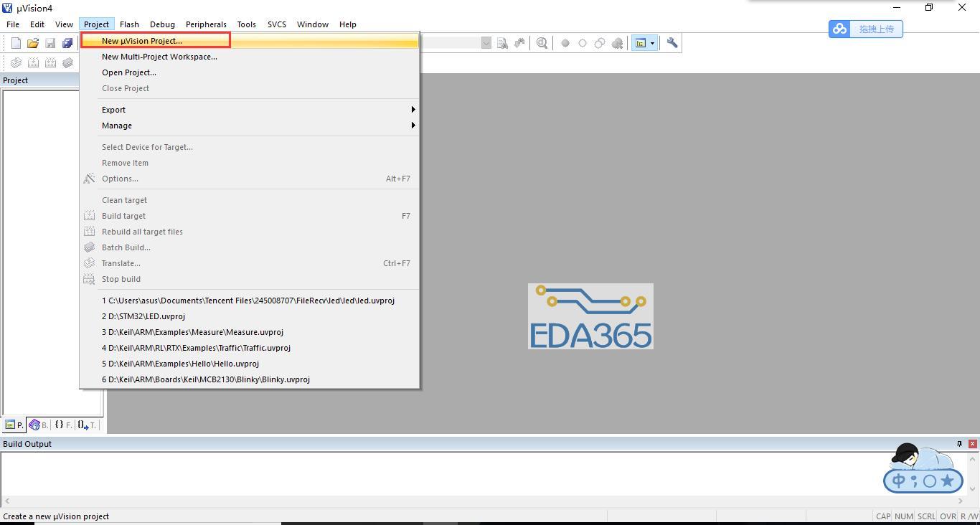Open the Flash menu
The height and width of the screenshot is (525, 980).
coord(129,24)
